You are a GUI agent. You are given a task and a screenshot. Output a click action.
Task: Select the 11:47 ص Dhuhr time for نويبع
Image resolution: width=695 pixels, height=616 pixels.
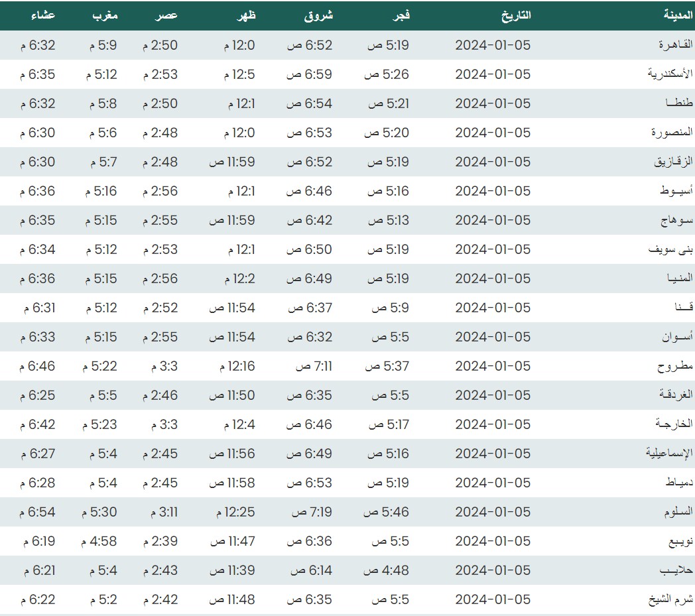click(232, 541)
